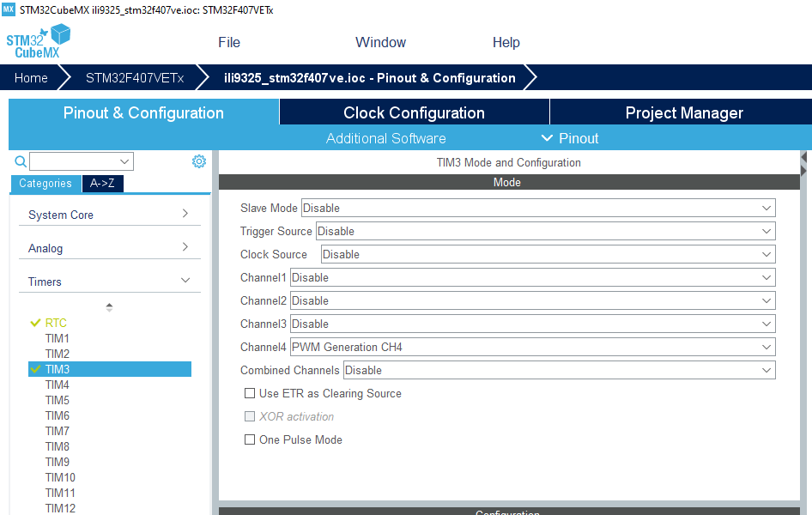Select TIM5 in timers list

[x=57, y=400]
